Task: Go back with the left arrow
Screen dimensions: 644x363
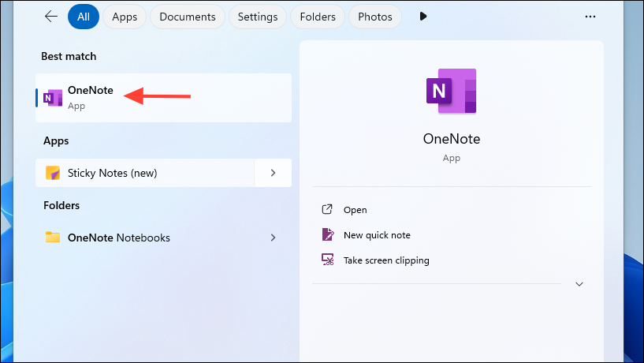Action: click(x=51, y=17)
